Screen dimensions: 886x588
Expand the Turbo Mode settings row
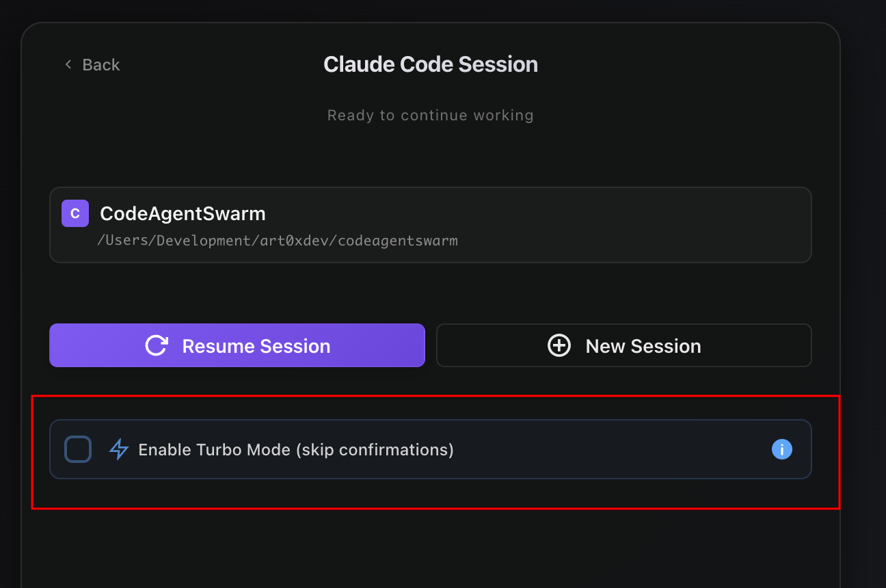pos(431,449)
